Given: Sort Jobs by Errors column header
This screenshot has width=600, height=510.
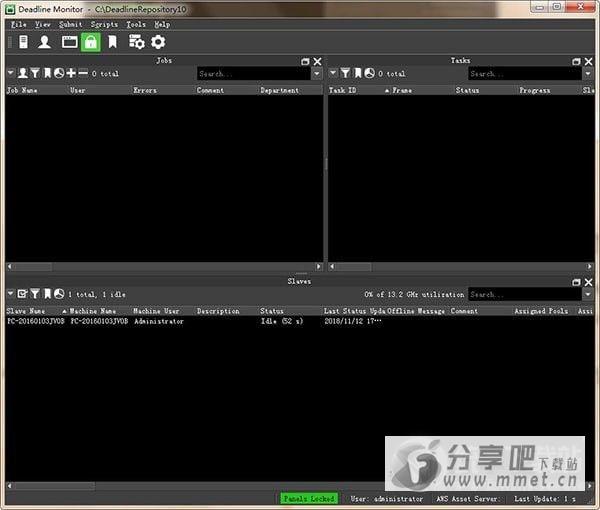Looking at the screenshot, I should (x=145, y=90).
